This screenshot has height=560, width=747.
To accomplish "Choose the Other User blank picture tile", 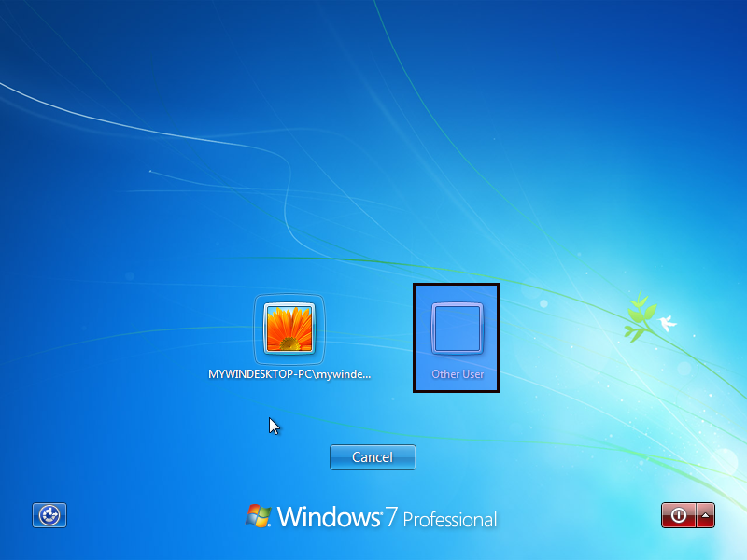I will click(x=458, y=329).
